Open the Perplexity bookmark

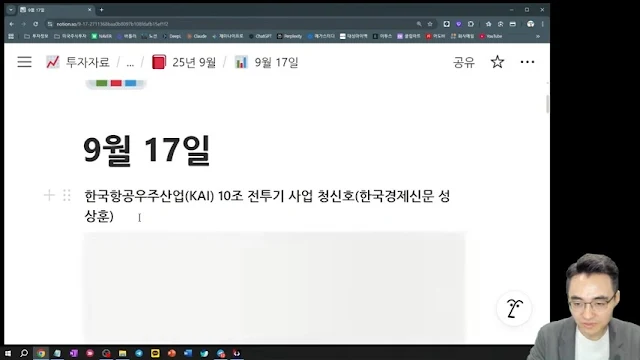pyautogui.click(x=289, y=36)
